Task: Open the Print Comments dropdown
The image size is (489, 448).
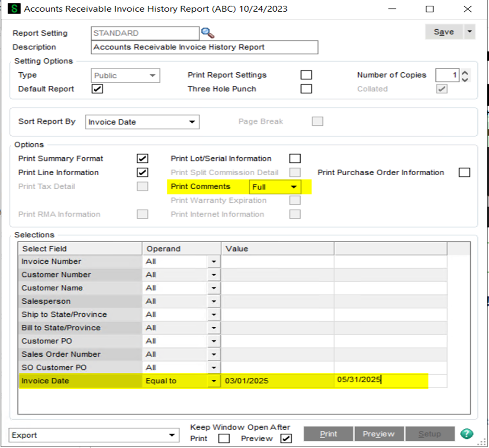Action: [294, 187]
